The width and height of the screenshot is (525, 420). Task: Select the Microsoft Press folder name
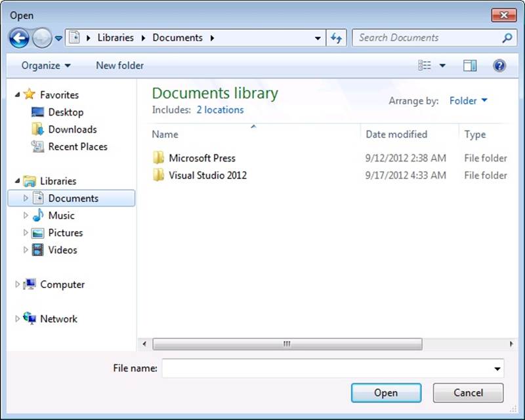click(202, 158)
